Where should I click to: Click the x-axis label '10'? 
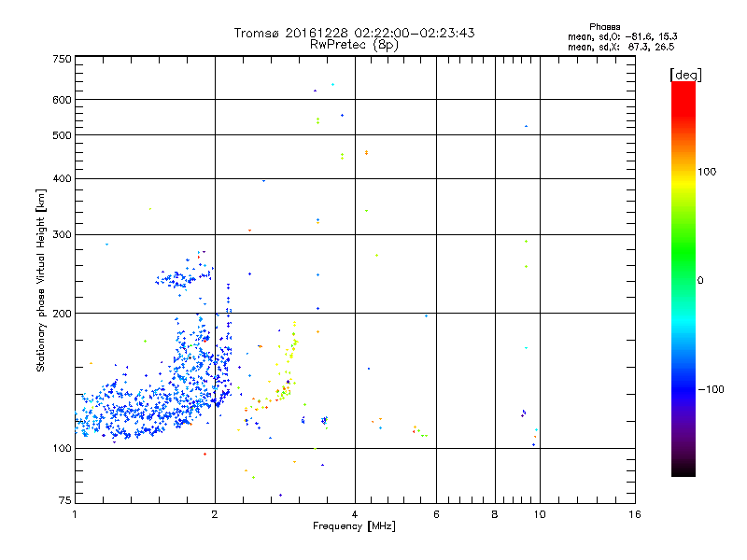[540, 514]
